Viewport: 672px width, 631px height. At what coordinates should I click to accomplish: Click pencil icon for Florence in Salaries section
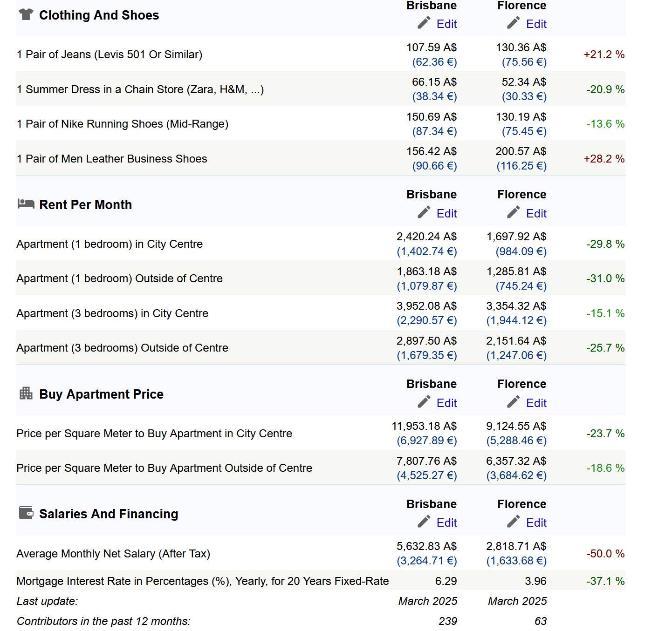point(513,522)
